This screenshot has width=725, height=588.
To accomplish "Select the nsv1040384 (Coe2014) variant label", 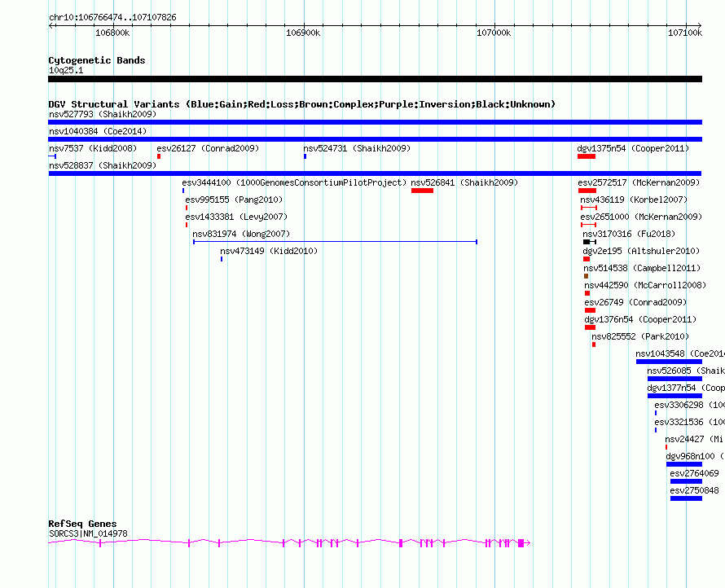I will [98, 131].
